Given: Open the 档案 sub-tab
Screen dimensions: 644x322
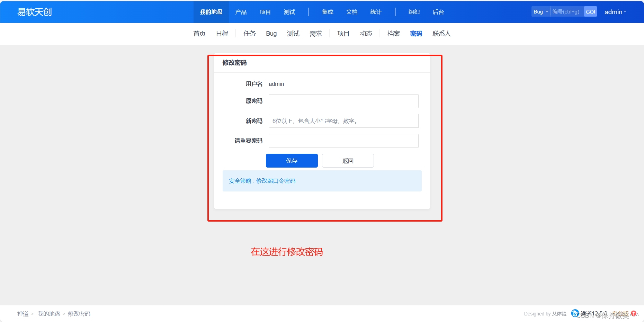Looking at the screenshot, I should point(394,34).
